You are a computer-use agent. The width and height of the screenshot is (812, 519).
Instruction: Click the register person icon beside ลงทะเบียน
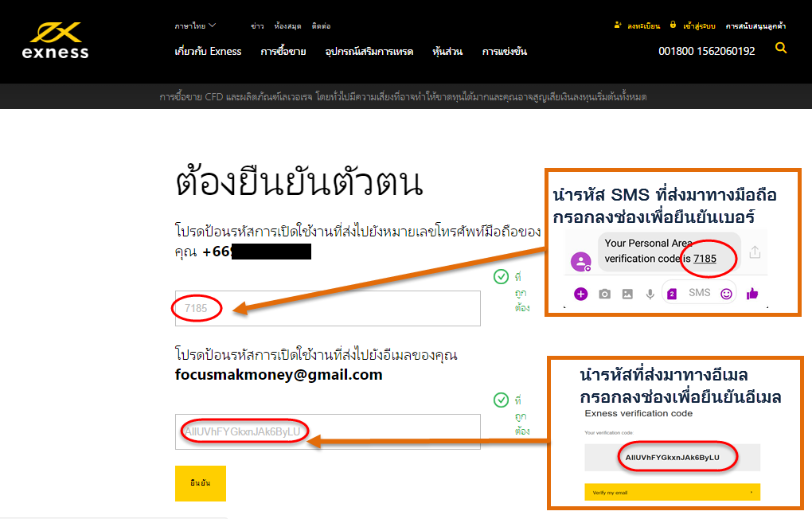point(617,25)
